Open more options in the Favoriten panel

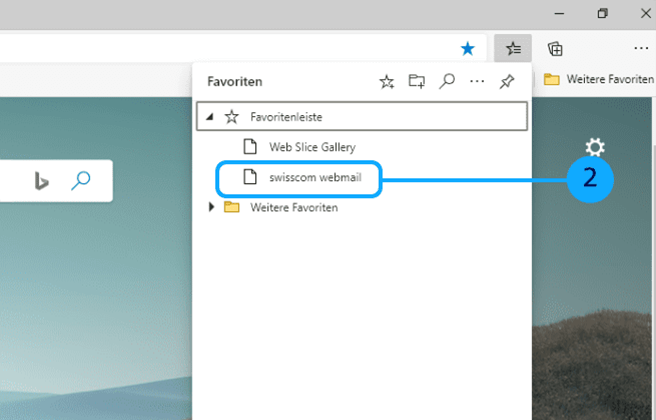coord(477,82)
